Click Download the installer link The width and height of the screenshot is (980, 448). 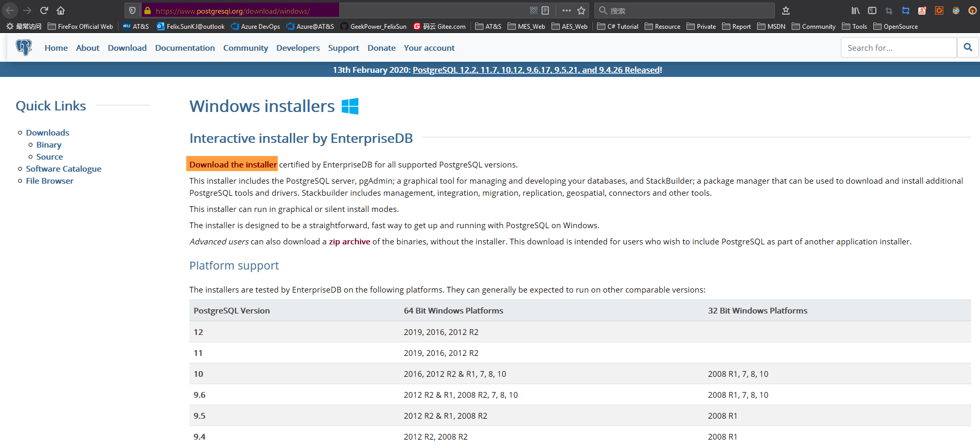tap(233, 164)
